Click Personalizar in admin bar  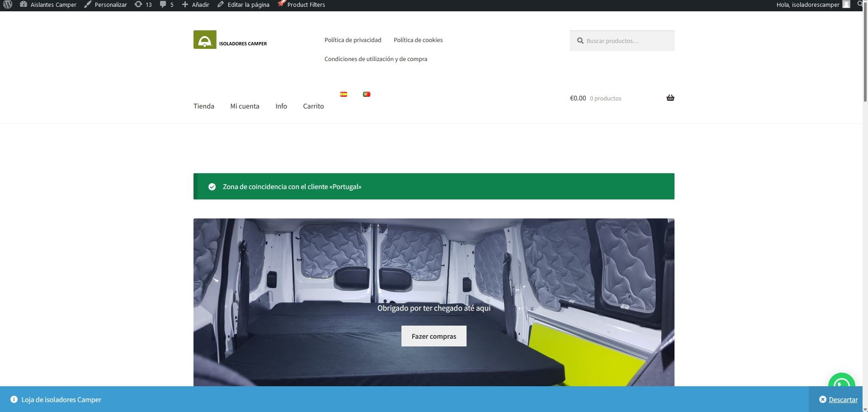(105, 5)
